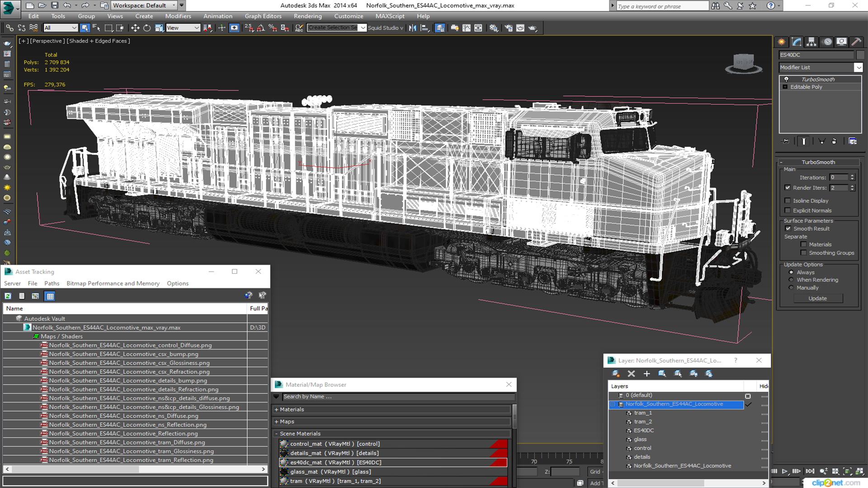Viewport: 868px width, 488px height.
Task: Select the Manually update radio button
Action: [791, 288]
